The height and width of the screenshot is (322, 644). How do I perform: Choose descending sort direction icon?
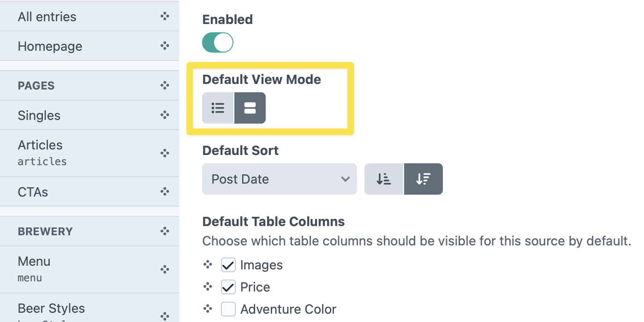[x=423, y=179]
